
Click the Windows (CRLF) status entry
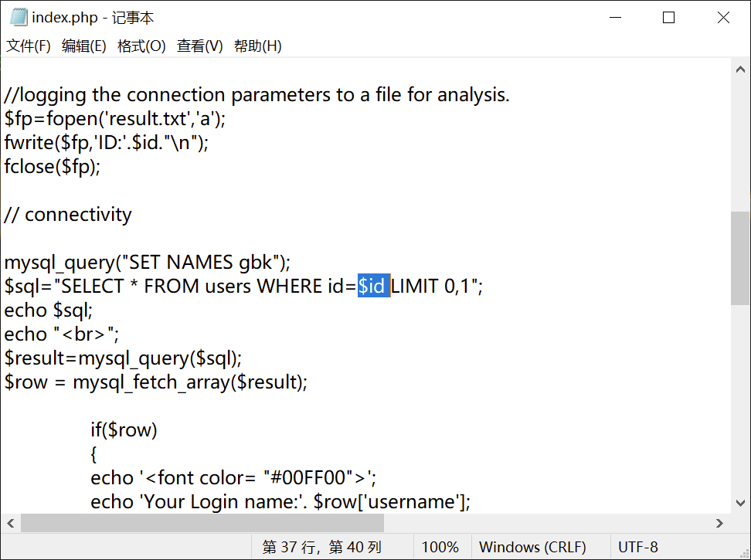[532, 547]
